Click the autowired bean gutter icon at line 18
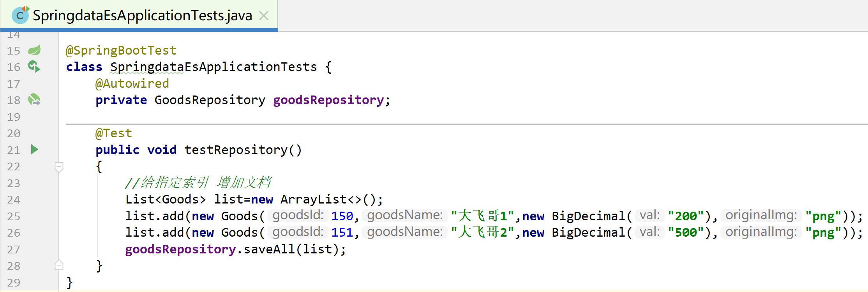This screenshot has height=292, width=868. pyautogui.click(x=34, y=100)
